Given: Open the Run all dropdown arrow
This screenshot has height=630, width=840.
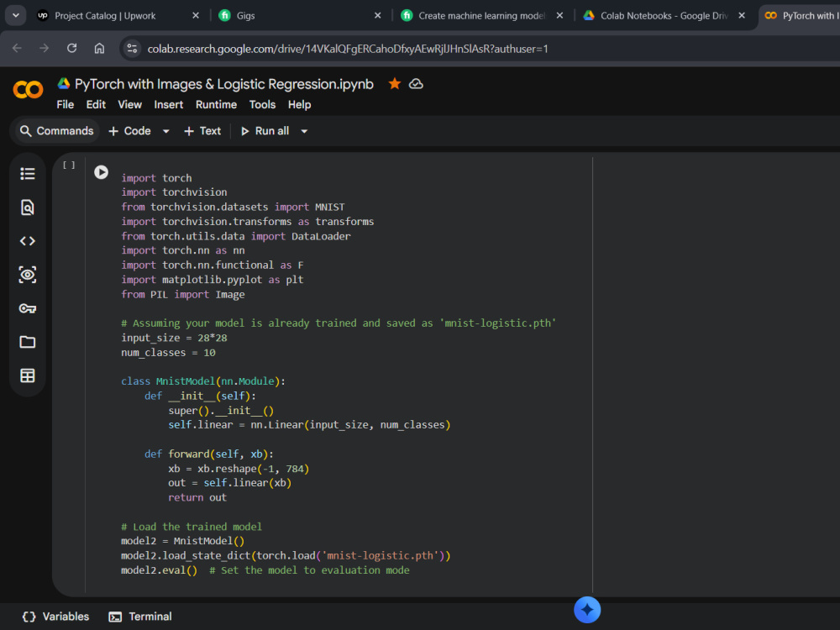Looking at the screenshot, I should (x=304, y=131).
